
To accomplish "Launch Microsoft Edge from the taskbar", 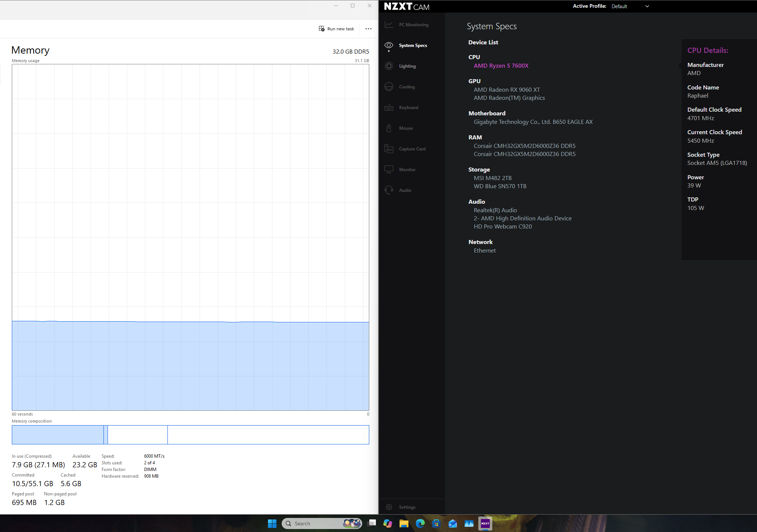I will point(420,523).
